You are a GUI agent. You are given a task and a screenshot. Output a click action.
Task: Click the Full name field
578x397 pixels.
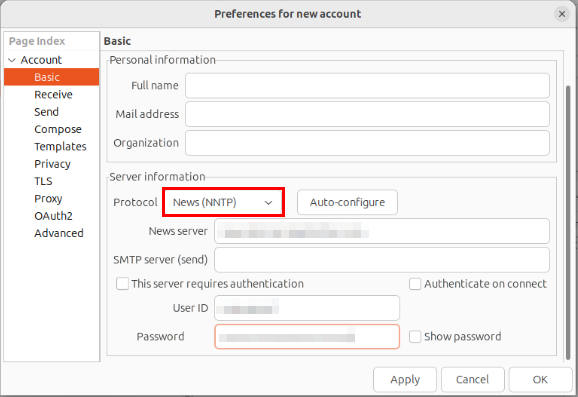click(367, 86)
